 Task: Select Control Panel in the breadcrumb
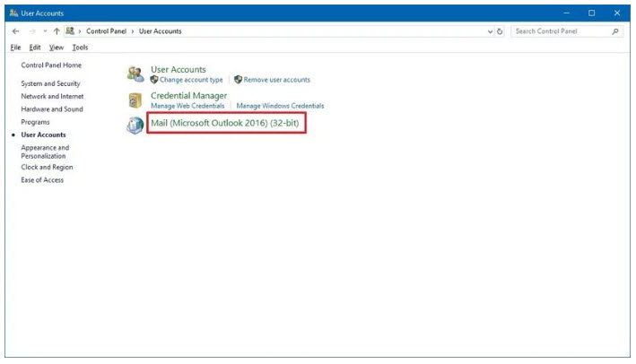point(106,31)
